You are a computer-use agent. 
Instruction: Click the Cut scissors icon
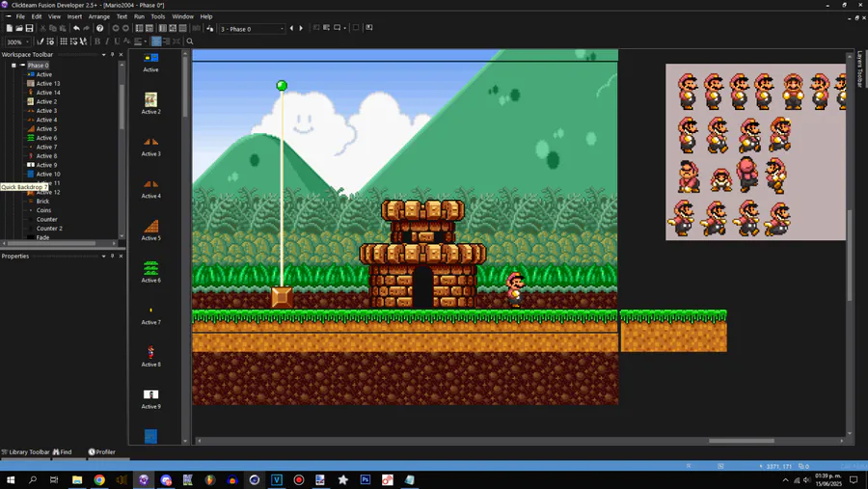point(42,28)
